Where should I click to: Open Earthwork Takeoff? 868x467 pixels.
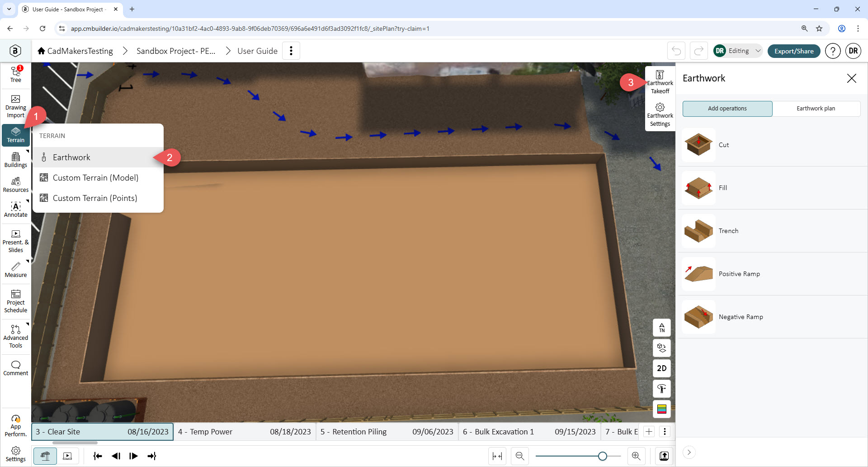tap(660, 82)
